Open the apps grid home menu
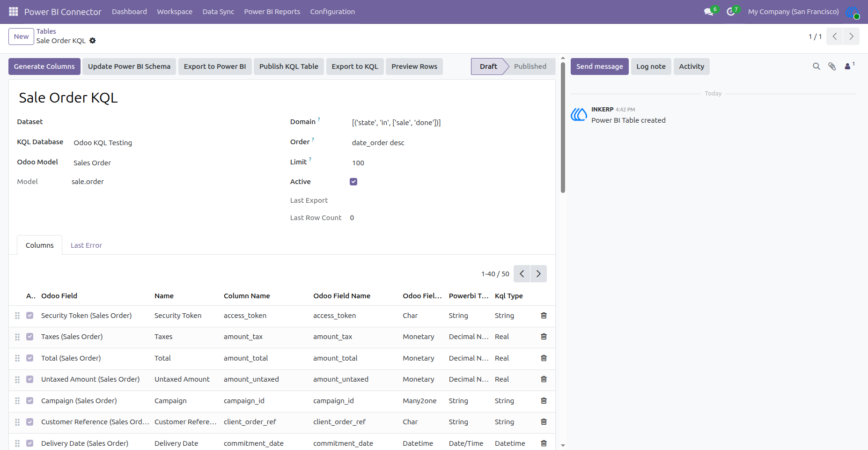The image size is (868, 450). click(14, 12)
